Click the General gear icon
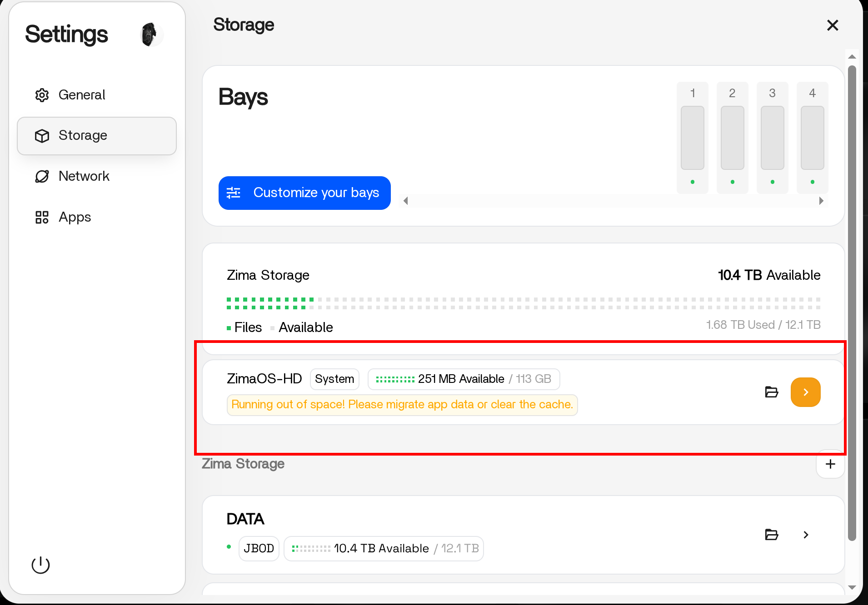The height and width of the screenshot is (605, 868). tap(42, 95)
